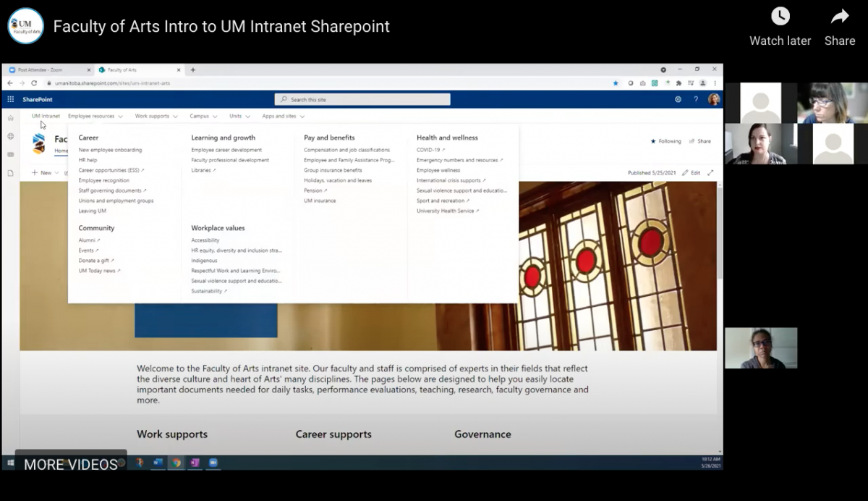
Task: Switch to the Post Attendee Zoom tab
Action: (x=40, y=70)
